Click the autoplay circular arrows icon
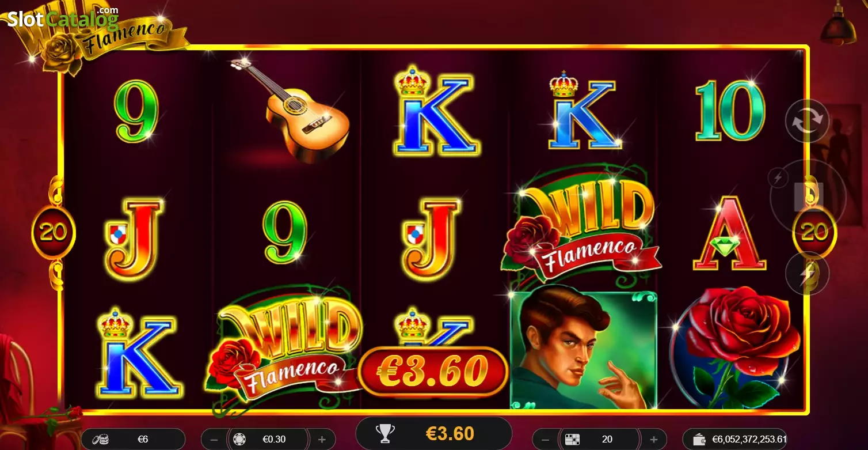The height and width of the screenshot is (450, 868). (x=808, y=121)
